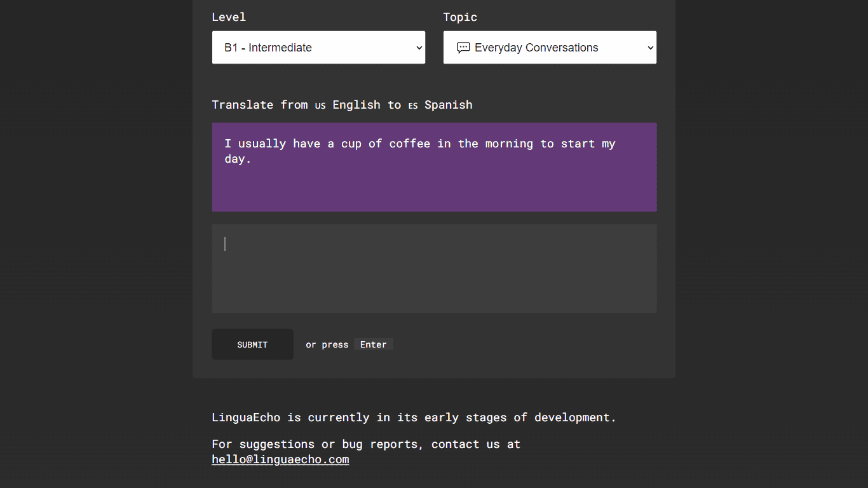Click the SUBMIT button
Screen dimensions: 868x488
point(252,344)
